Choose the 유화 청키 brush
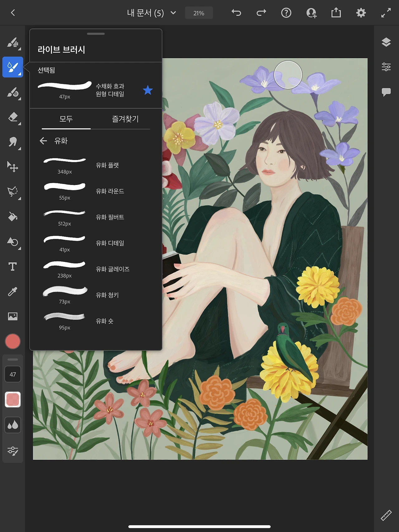The width and height of the screenshot is (399, 532). pos(96,295)
